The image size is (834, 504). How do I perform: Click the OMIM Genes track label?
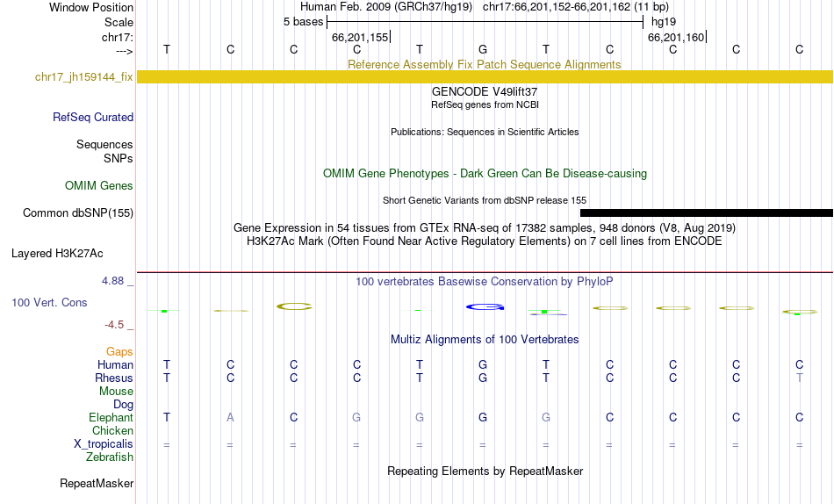(98, 186)
